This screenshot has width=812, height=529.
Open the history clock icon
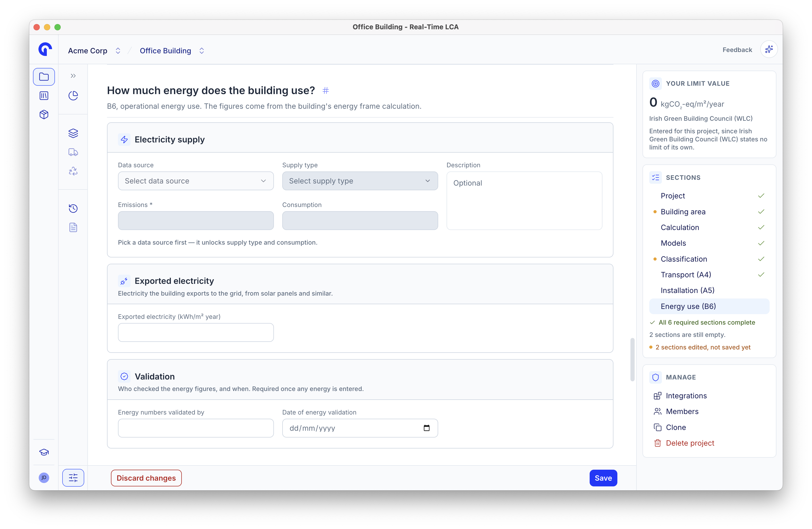click(x=73, y=209)
